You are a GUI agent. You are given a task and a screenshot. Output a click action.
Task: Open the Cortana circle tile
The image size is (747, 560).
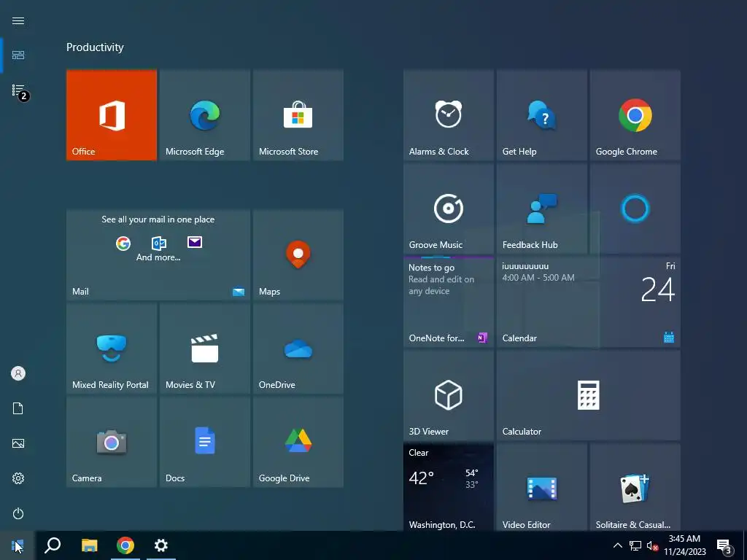pos(635,208)
